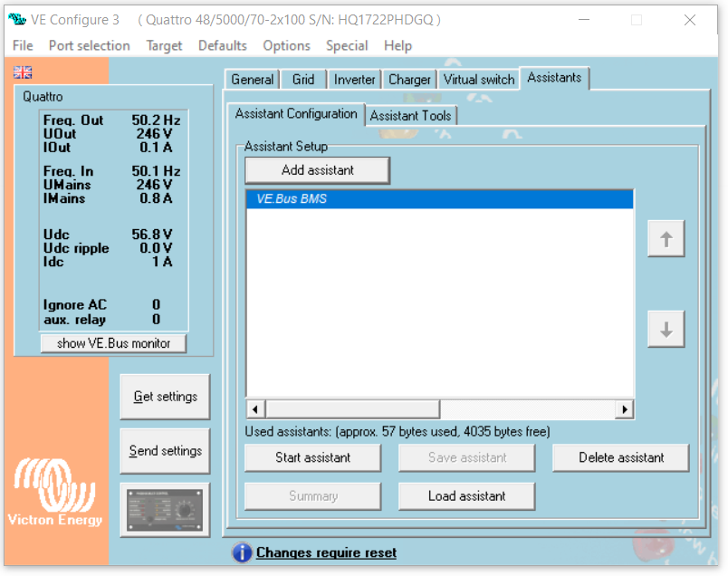Click Get settings
Image resolution: width=728 pixels, height=576 pixels.
point(165,397)
